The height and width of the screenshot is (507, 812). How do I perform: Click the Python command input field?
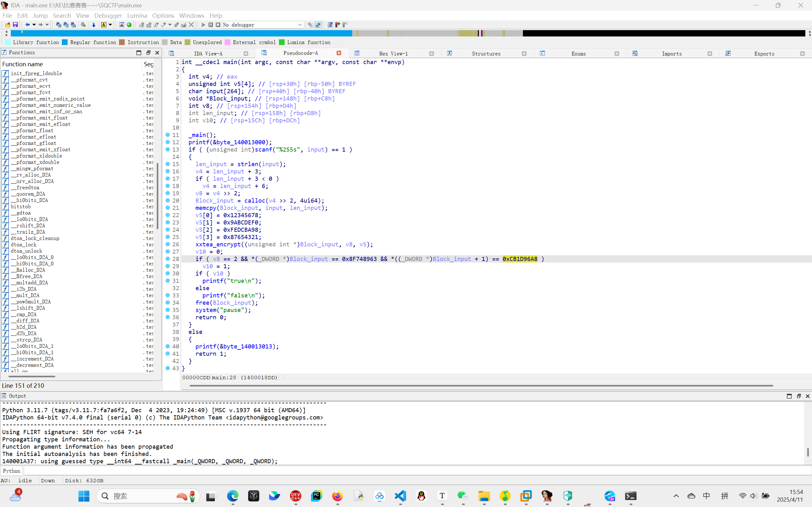click(416, 471)
